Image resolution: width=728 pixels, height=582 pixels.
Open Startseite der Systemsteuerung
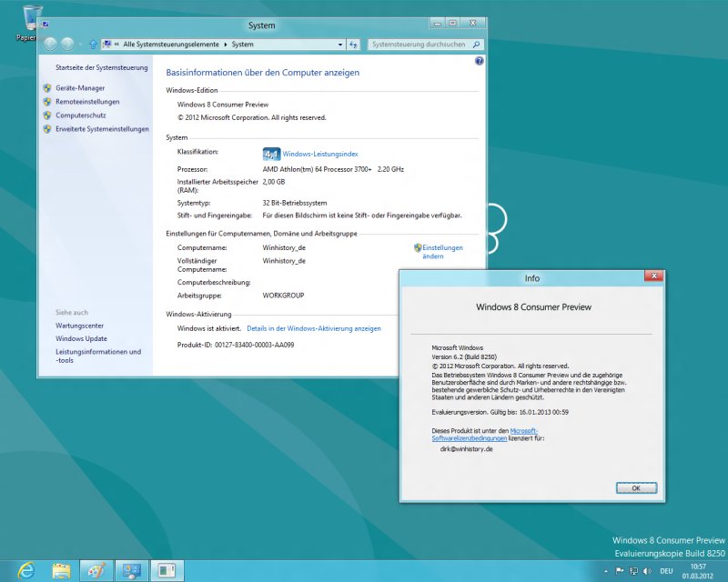[x=102, y=68]
